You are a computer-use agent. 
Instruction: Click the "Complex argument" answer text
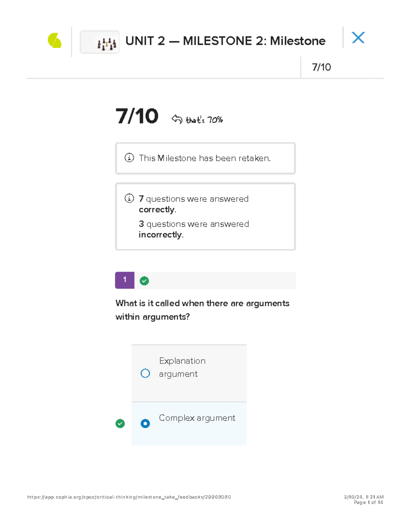[197, 418]
